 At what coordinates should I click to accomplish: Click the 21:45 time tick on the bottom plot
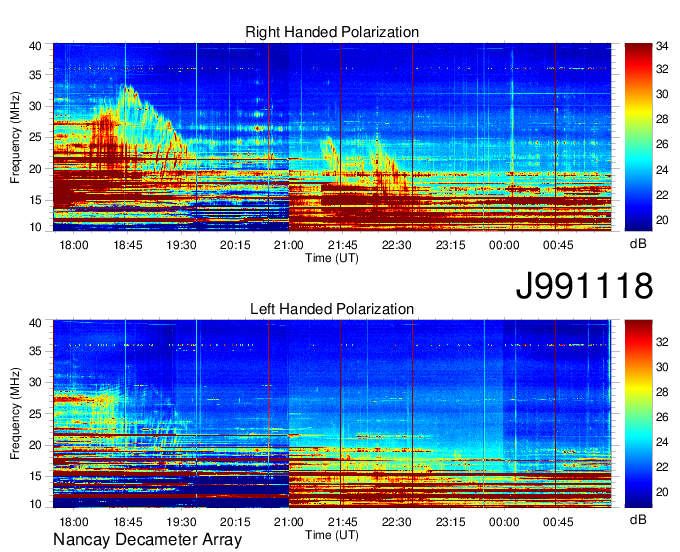343,522
